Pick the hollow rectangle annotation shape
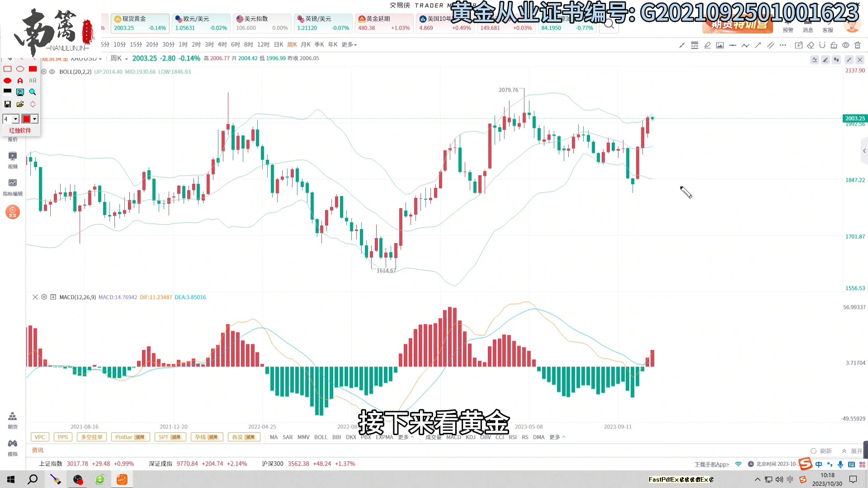868x488 pixels. [x=8, y=69]
